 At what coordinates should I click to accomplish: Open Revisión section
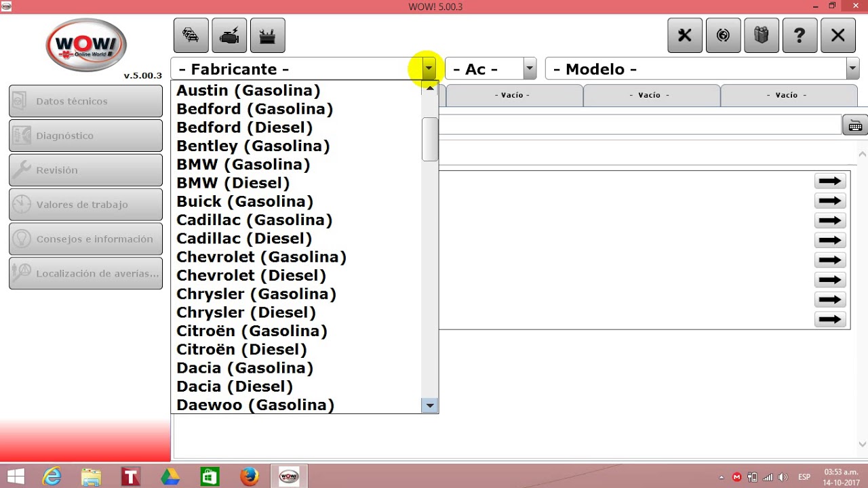[85, 170]
